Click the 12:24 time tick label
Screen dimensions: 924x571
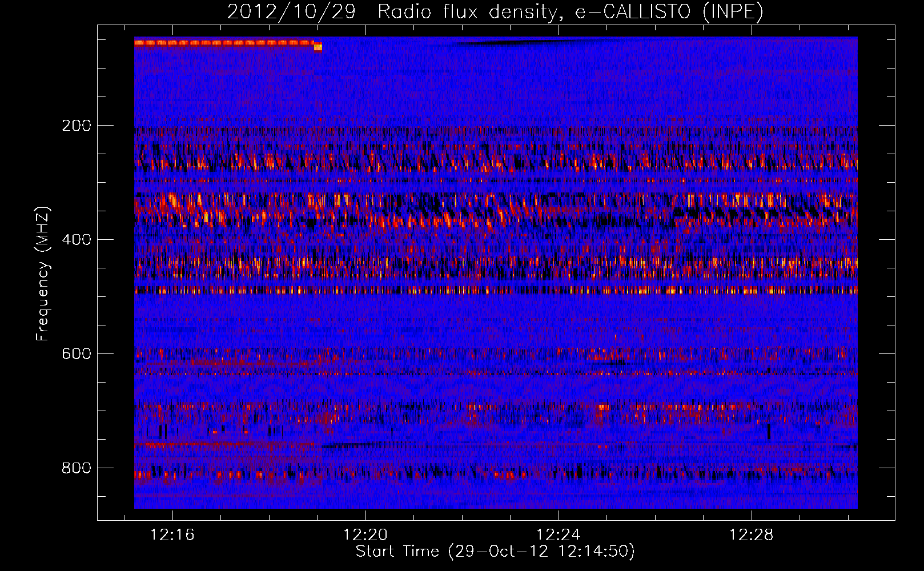click(x=558, y=535)
